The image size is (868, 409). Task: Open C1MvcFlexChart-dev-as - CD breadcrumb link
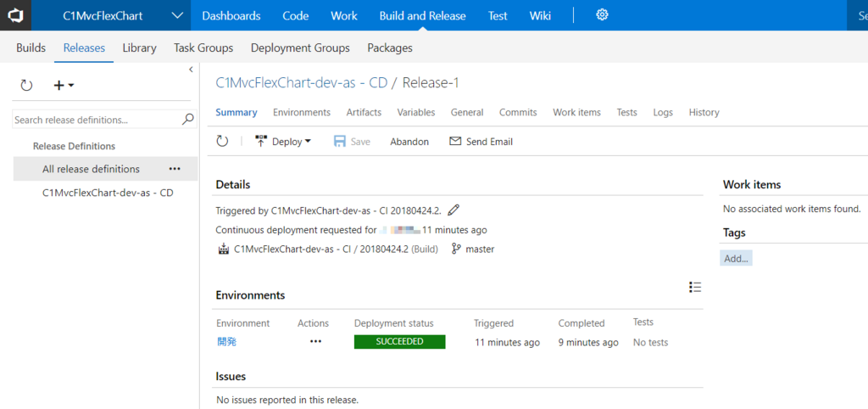point(301,83)
